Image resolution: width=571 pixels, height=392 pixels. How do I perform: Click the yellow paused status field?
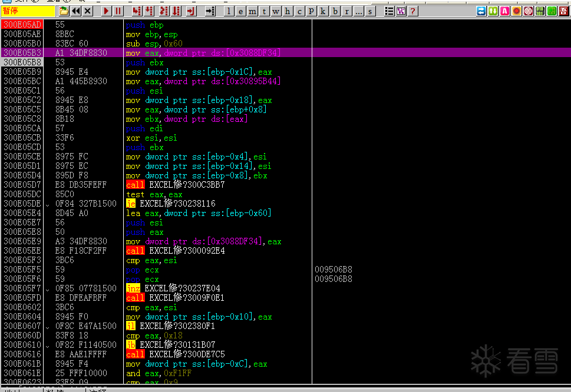tap(28, 11)
